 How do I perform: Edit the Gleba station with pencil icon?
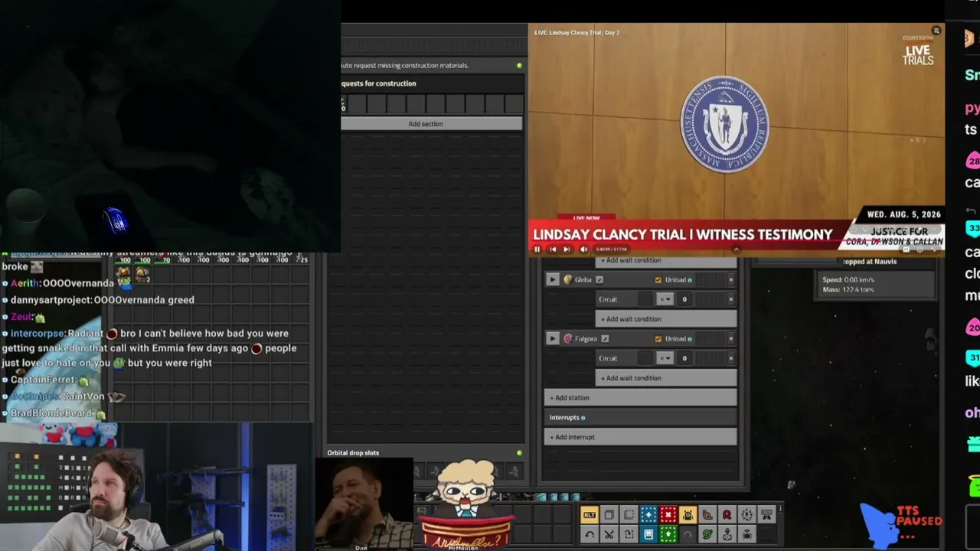click(599, 279)
